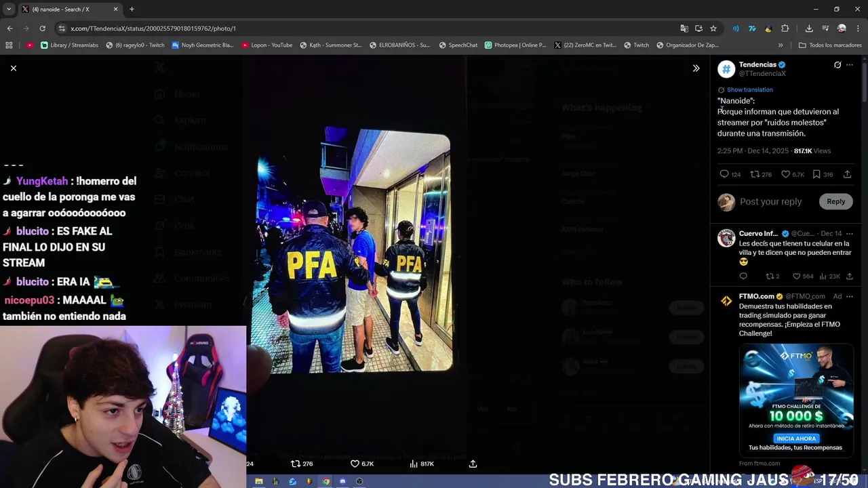Open File Explorer in the taskbar
The image size is (868, 488).
point(259,481)
